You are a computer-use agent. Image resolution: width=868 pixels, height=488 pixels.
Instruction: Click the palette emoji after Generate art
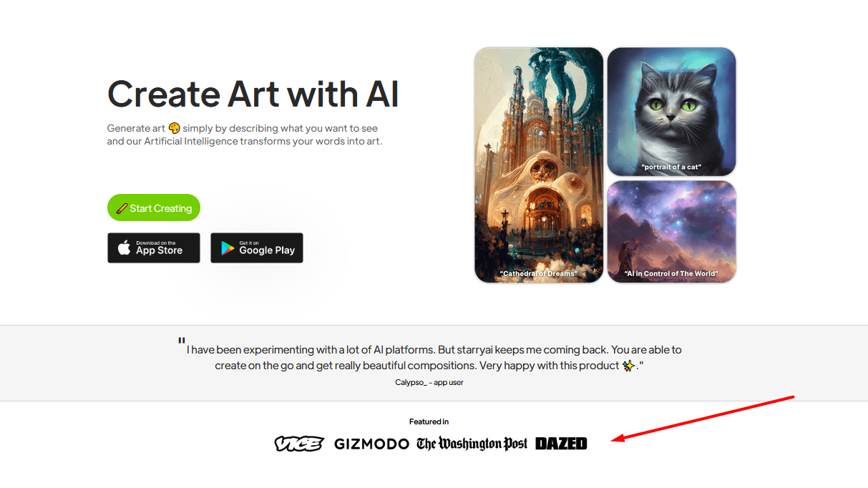click(174, 128)
